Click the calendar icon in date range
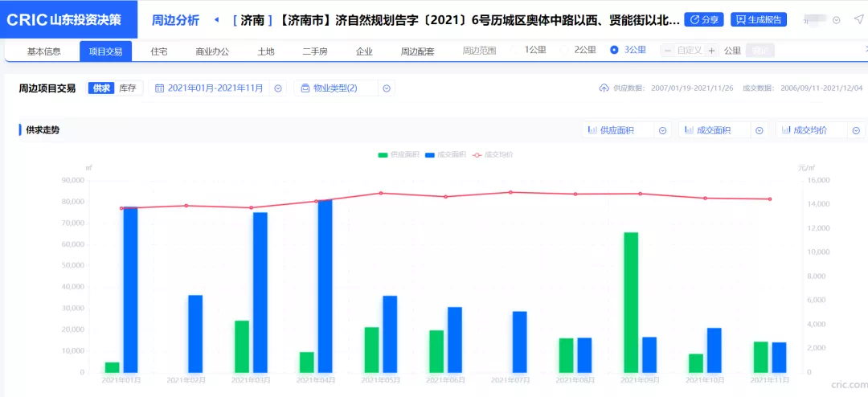 159,88
